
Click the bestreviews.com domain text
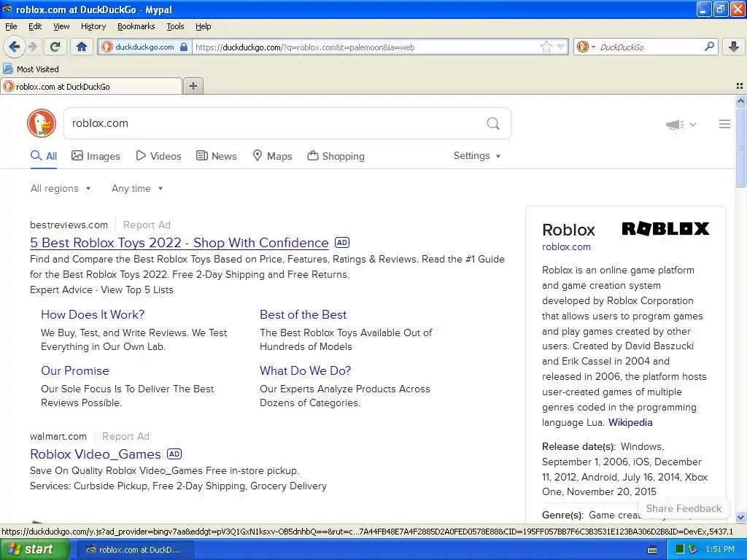[69, 225]
